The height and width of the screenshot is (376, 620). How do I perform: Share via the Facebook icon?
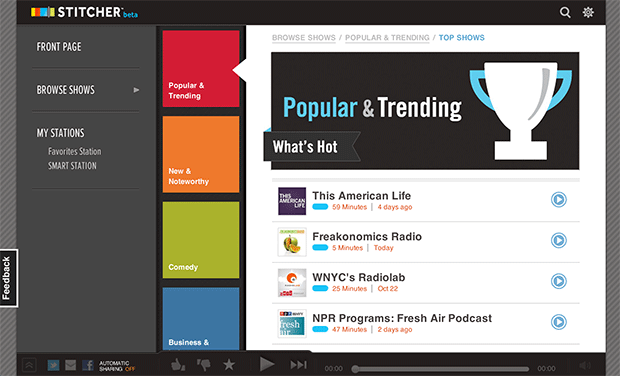click(87, 365)
